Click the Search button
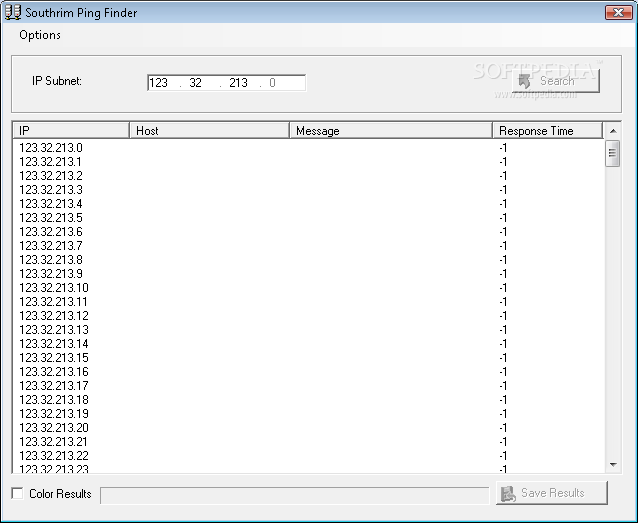 click(556, 81)
